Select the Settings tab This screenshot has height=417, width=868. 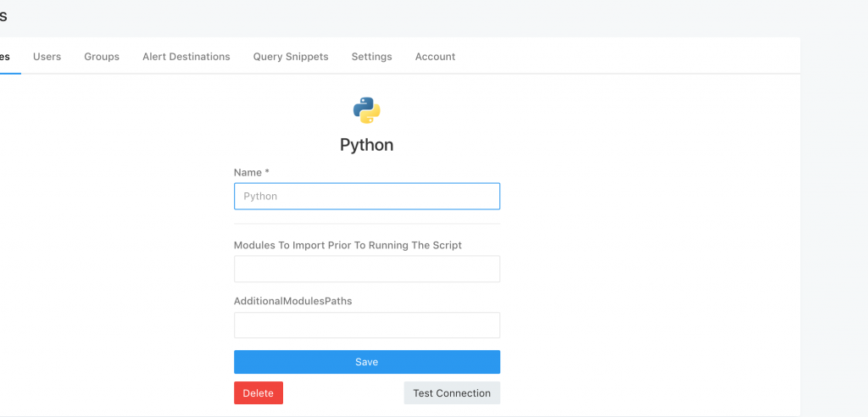[x=371, y=57]
